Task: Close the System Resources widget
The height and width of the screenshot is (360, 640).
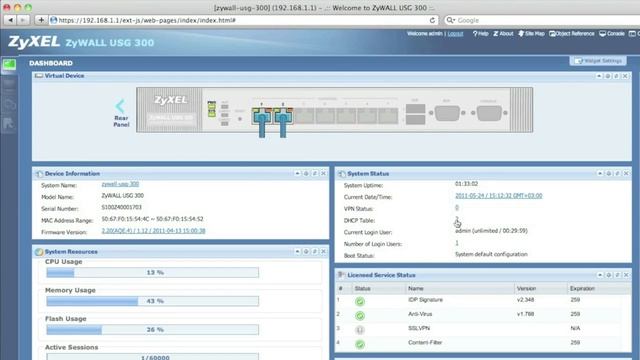Action: click(323, 251)
